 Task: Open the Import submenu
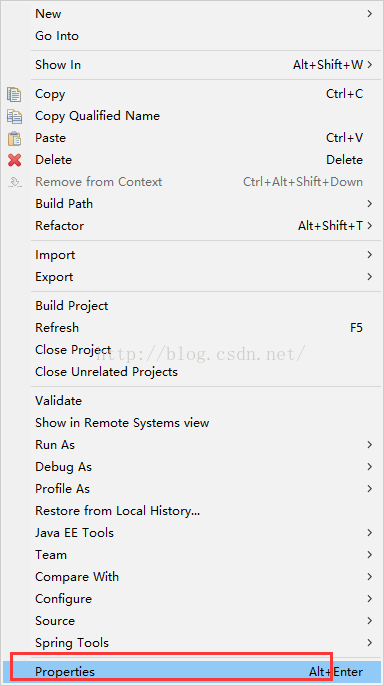point(192,255)
